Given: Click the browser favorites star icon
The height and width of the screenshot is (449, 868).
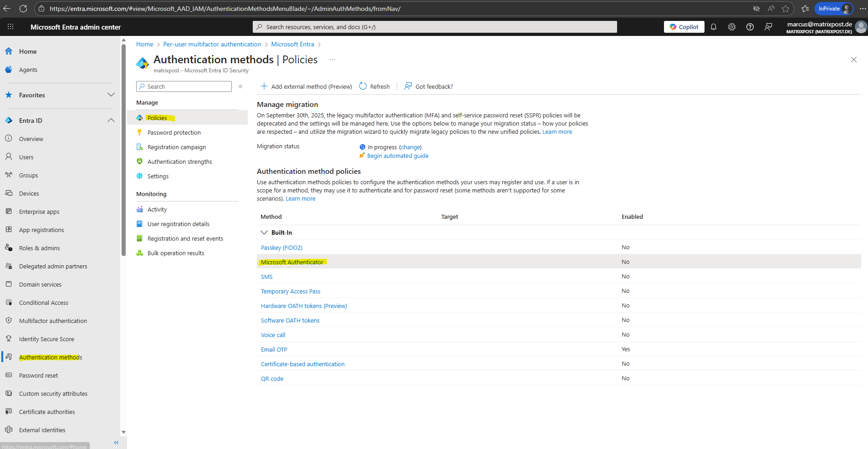Looking at the screenshot, I should 786,9.
